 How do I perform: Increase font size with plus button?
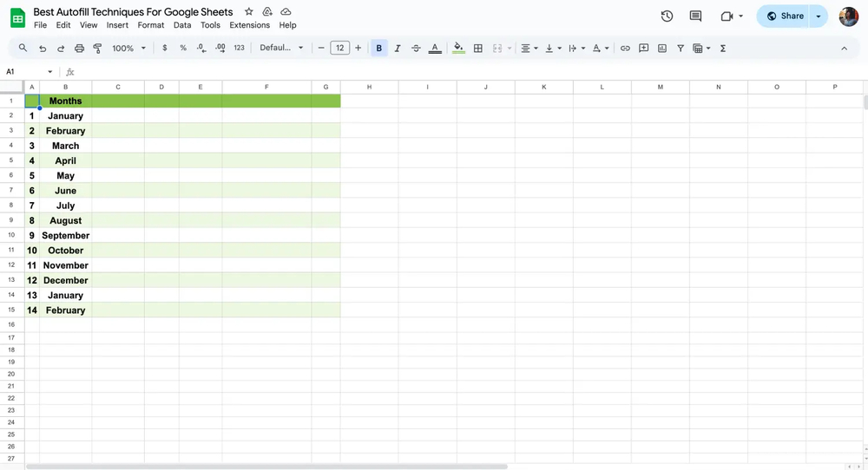(358, 49)
